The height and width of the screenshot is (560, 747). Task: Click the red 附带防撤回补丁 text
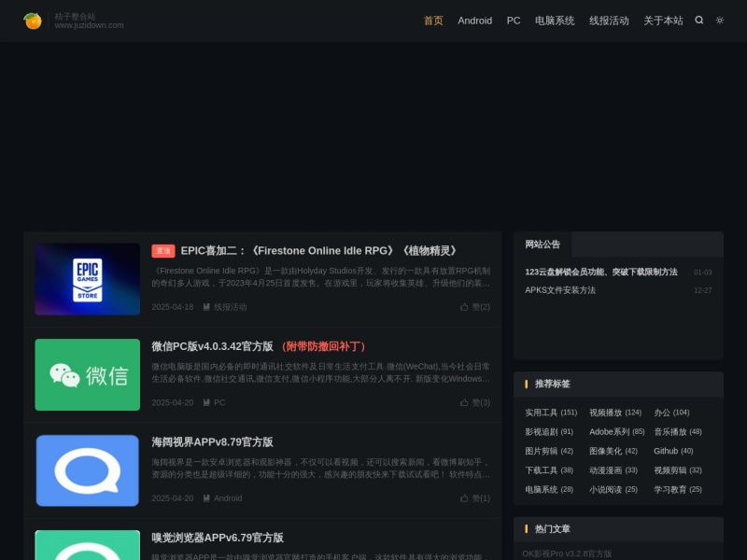tap(324, 346)
